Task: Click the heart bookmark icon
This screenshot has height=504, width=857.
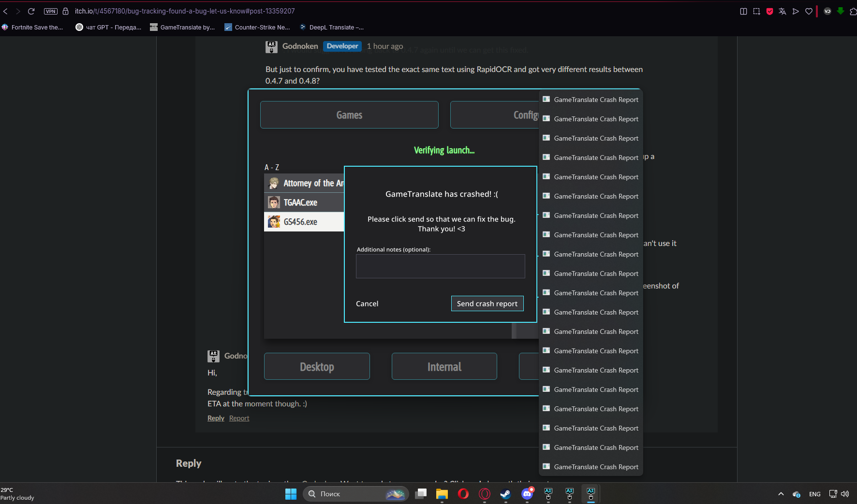Action: click(809, 11)
